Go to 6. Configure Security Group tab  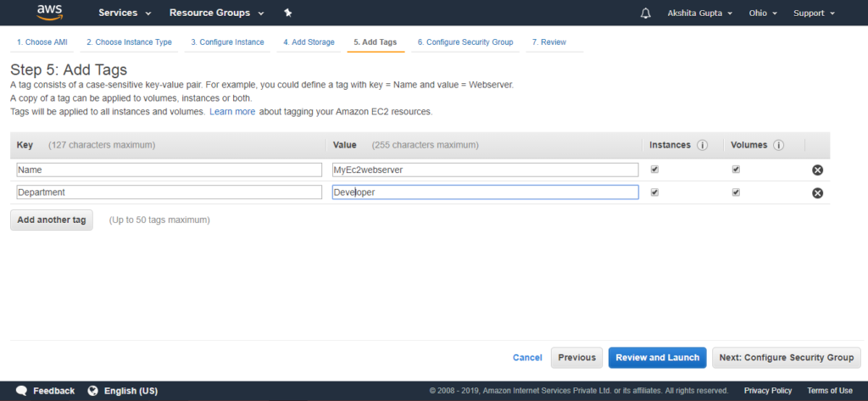(465, 42)
